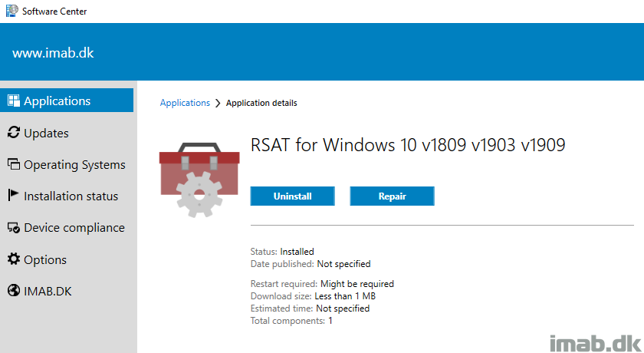Image resolution: width=644 pixels, height=353 pixels.
Task: Click the Software Center window title text
Action: click(x=54, y=12)
